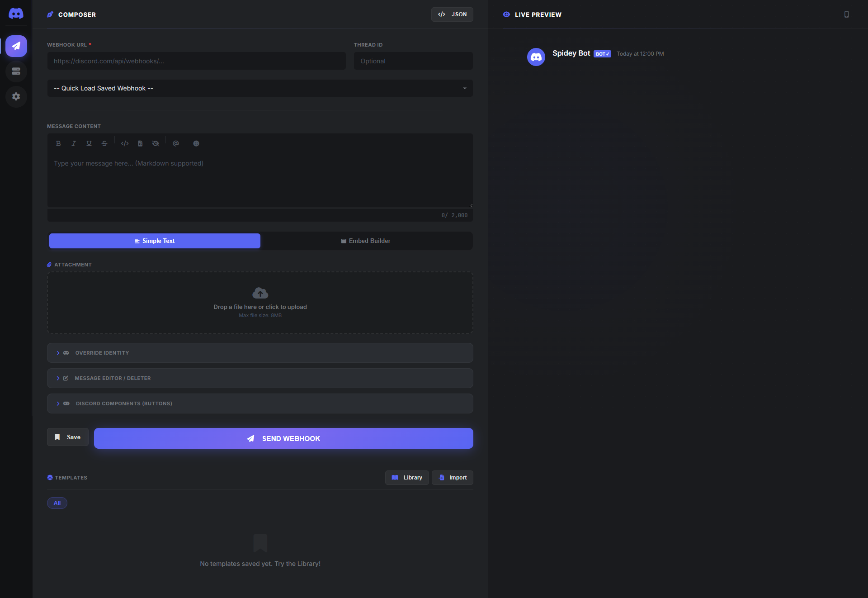Focus the Thread ID optional field
Screen dimensions: 868x598
click(x=413, y=61)
